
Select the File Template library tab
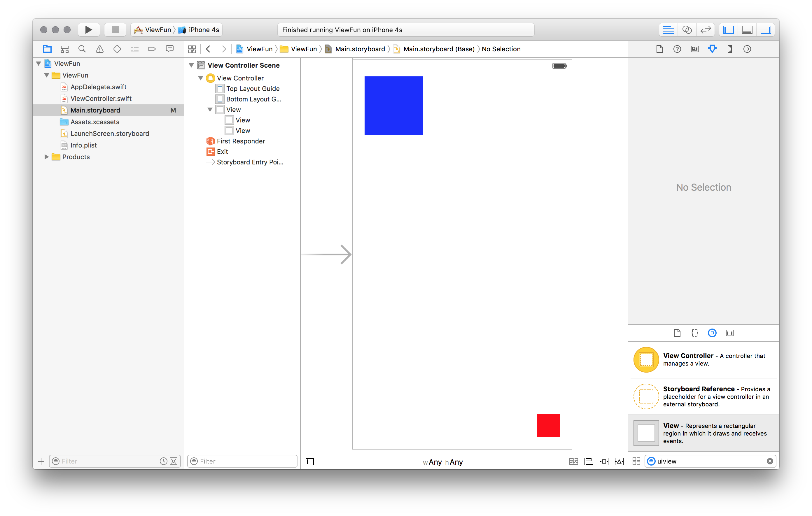tap(677, 333)
